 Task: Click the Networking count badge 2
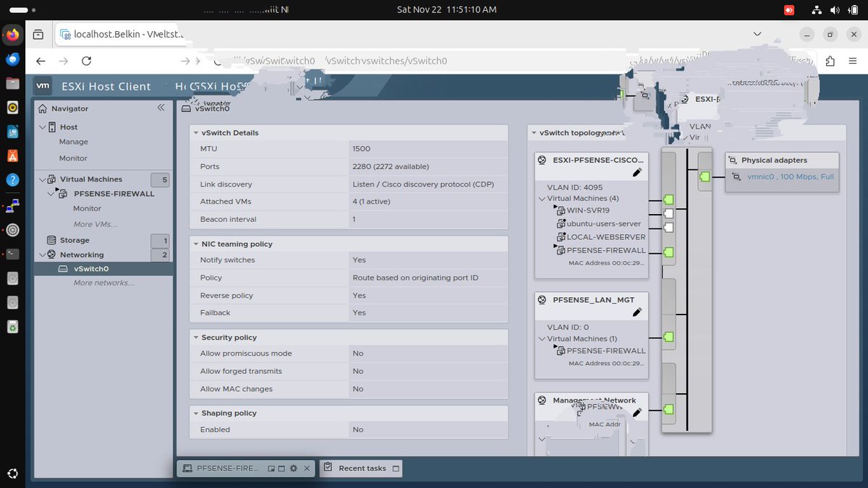[x=161, y=254]
